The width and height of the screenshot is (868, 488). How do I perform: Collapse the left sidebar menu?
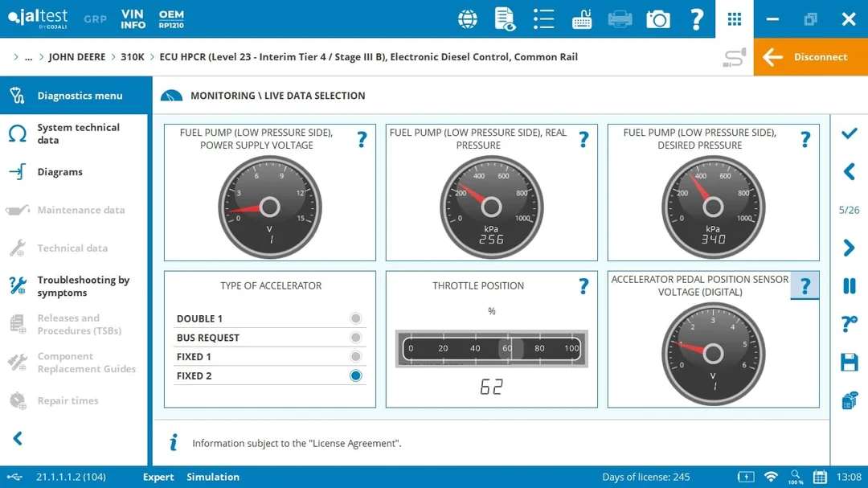(x=18, y=438)
